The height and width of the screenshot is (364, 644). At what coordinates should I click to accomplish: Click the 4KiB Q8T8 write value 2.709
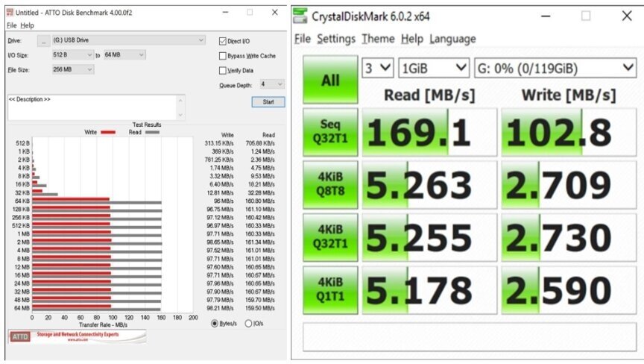(569, 185)
